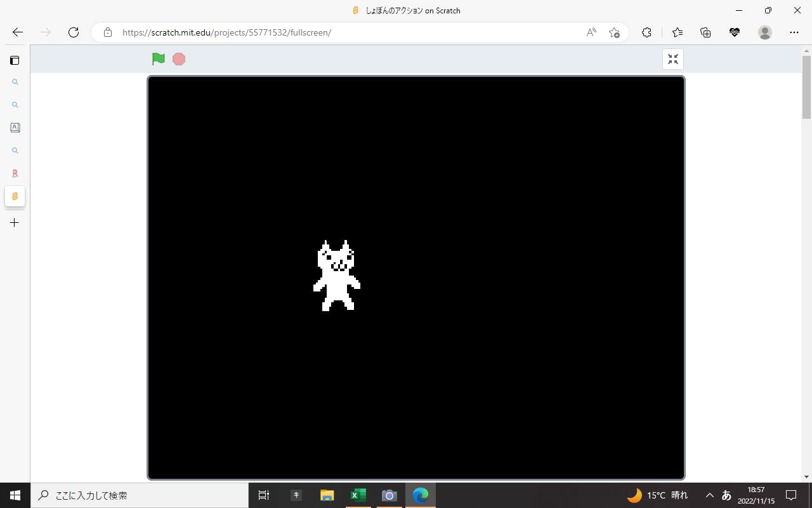Click the white cat character on the stage
812x508 pixels.
point(337,276)
